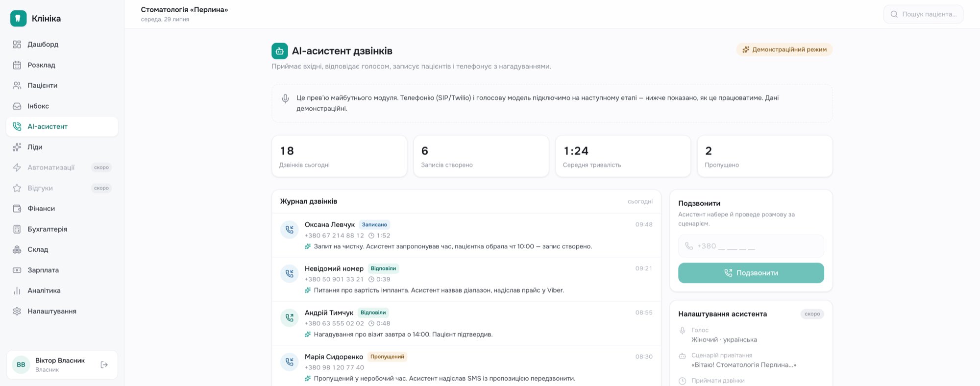Click the Ліди sparkle icon

click(17, 147)
